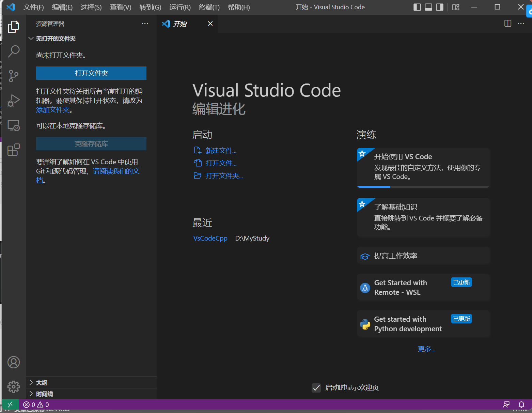Open the 转到(G) menu

[x=150, y=7]
